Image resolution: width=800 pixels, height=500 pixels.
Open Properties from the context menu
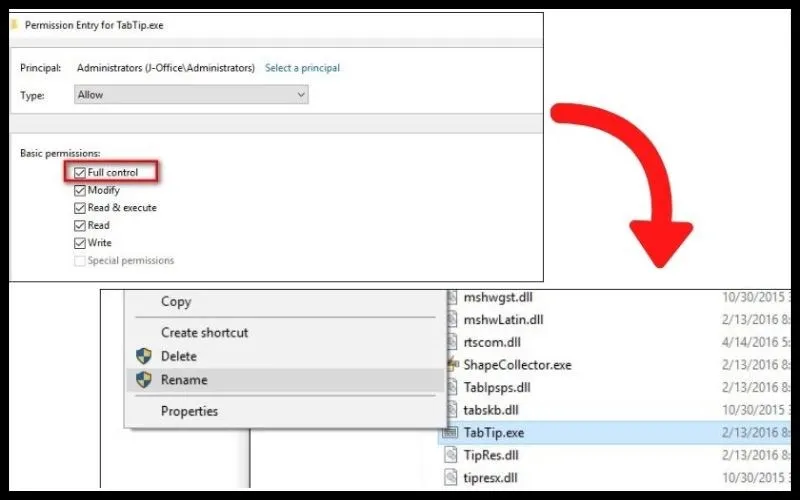click(x=189, y=411)
